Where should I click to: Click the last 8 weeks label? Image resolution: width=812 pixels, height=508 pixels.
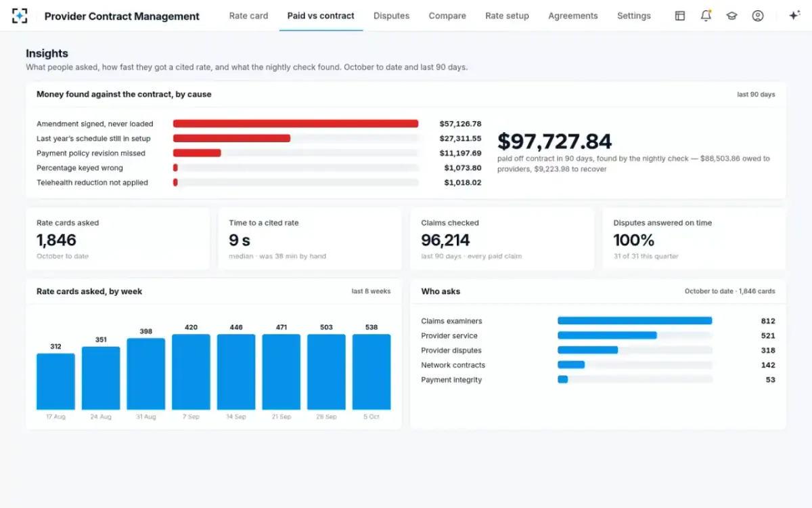point(371,291)
